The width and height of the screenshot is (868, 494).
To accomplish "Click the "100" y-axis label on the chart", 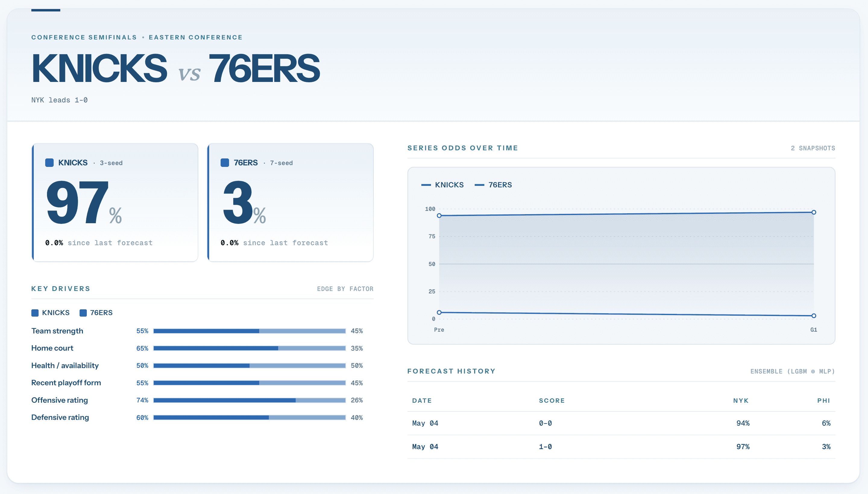I will (x=430, y=209).
